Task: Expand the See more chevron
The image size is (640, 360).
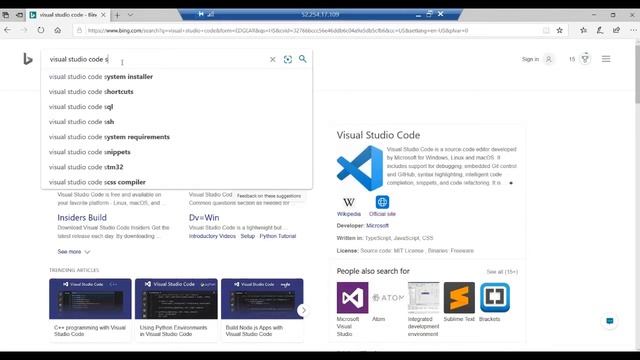Action: [x=87, y=252]
